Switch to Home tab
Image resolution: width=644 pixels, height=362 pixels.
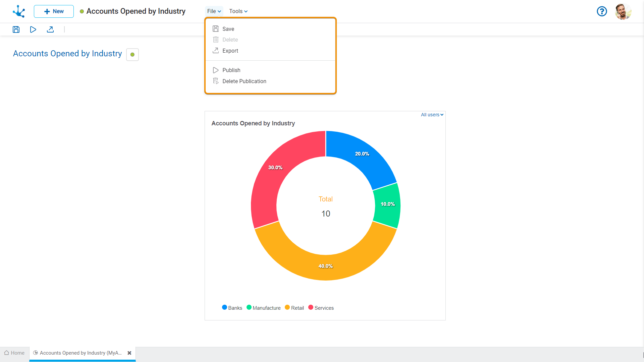[x=14, y=353]
